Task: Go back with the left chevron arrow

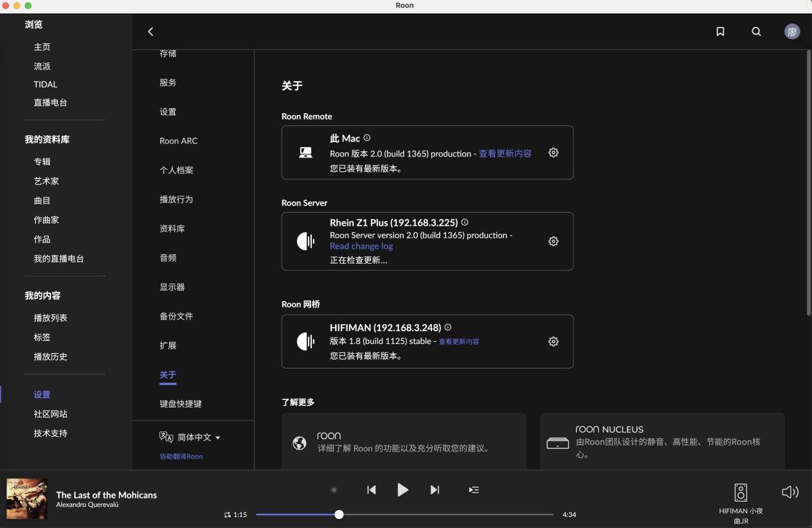Action: tap(150, 32)
